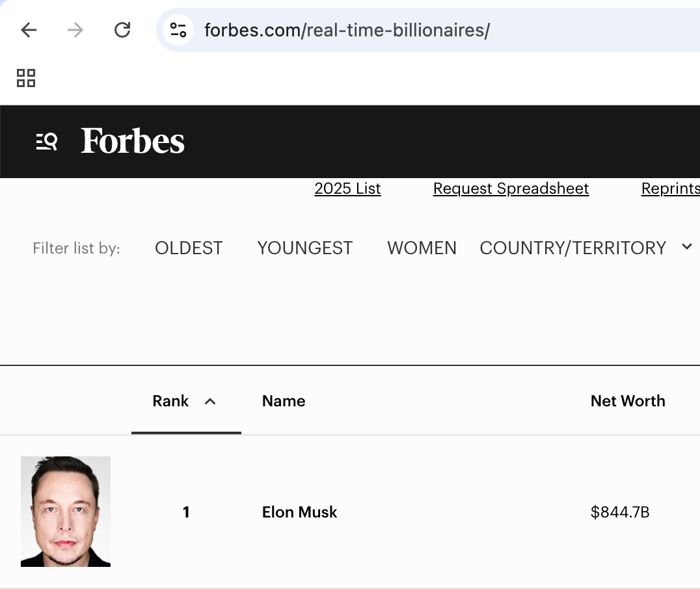Expand the COUNTRY/TERRITORY filter dropdown
This screenshot has height=589, width=700.
(x=686, y=247)
